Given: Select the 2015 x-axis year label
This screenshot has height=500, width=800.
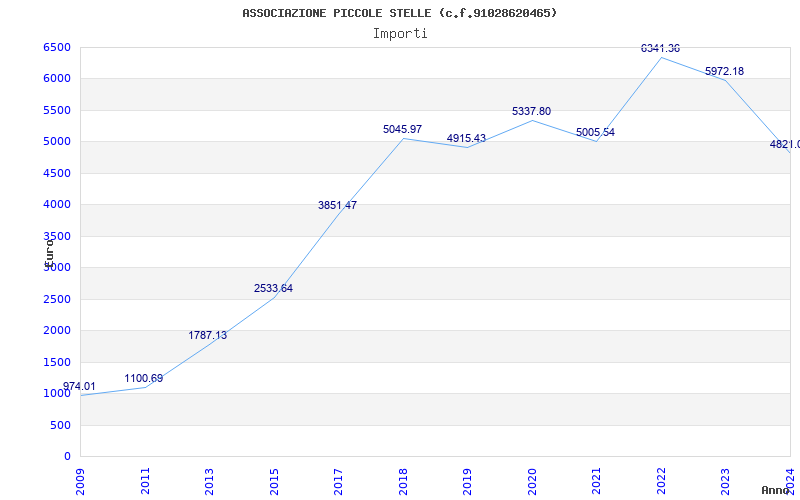Looking at the screenshot, I should 274,478.
